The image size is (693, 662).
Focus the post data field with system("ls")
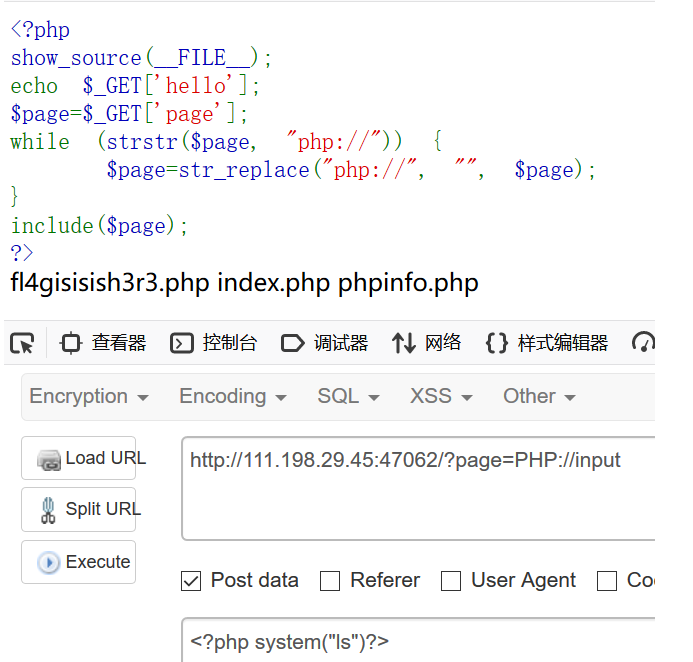coord(418,640)
